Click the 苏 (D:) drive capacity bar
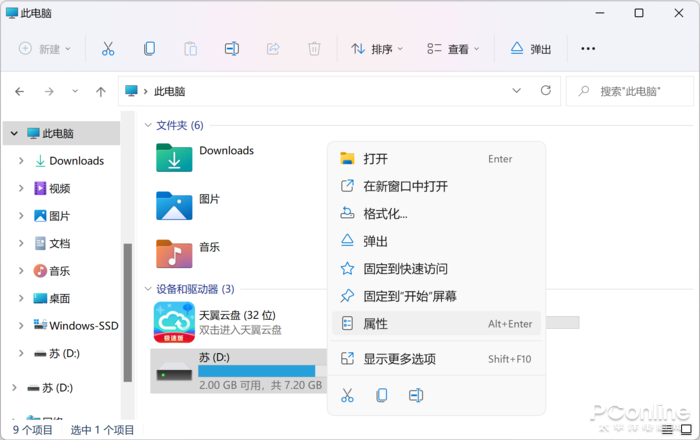 tap(262, 371)
